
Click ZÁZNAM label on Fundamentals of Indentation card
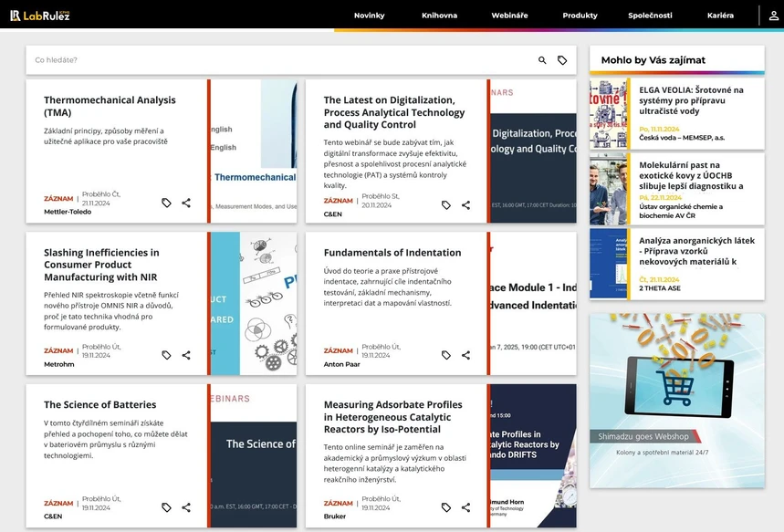pos(338,351)
